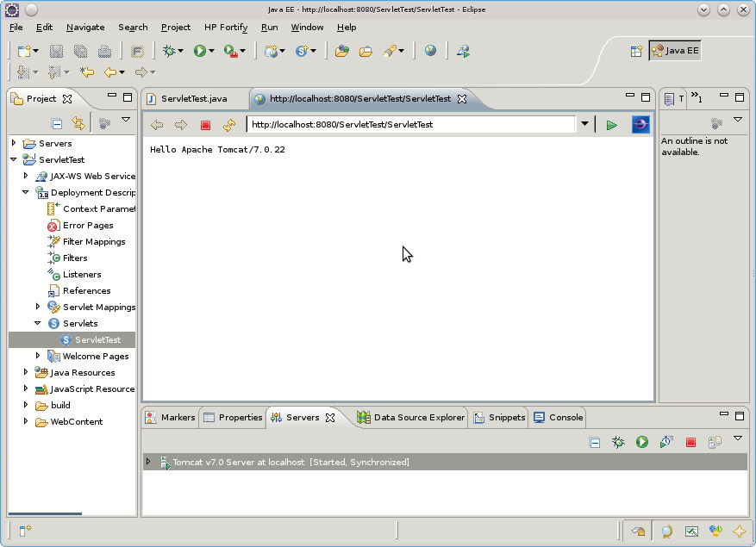Open the HP Fortify menu

point(226,28)
